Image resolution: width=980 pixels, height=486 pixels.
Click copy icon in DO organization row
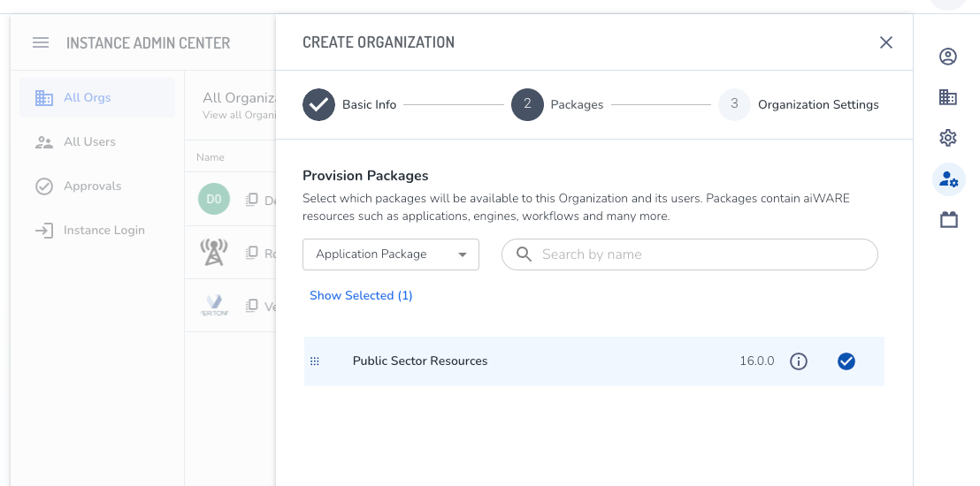click(x=252, y=200)
